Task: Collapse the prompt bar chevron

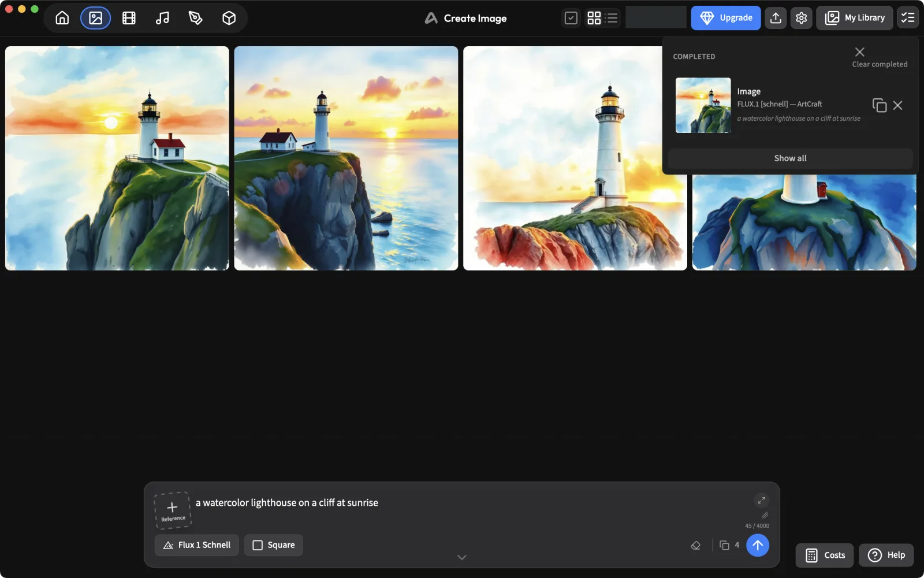Action: [x=462, y=557]
